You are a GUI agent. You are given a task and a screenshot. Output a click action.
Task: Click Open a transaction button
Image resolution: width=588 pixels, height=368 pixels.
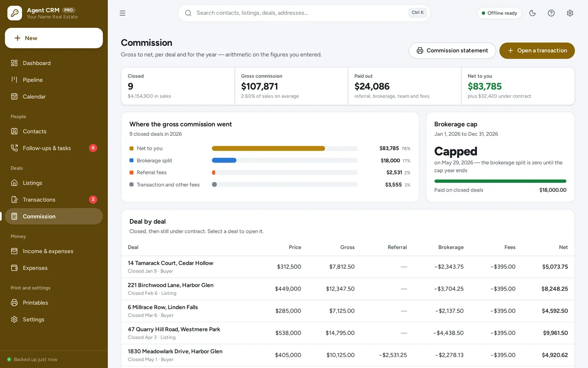(x=537, y=50)
